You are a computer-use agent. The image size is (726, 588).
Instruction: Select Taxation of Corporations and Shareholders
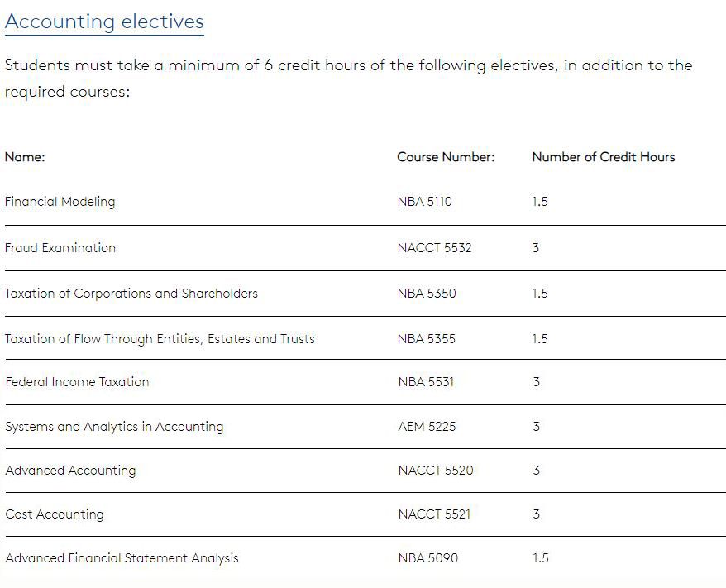(x=131, y=294)
